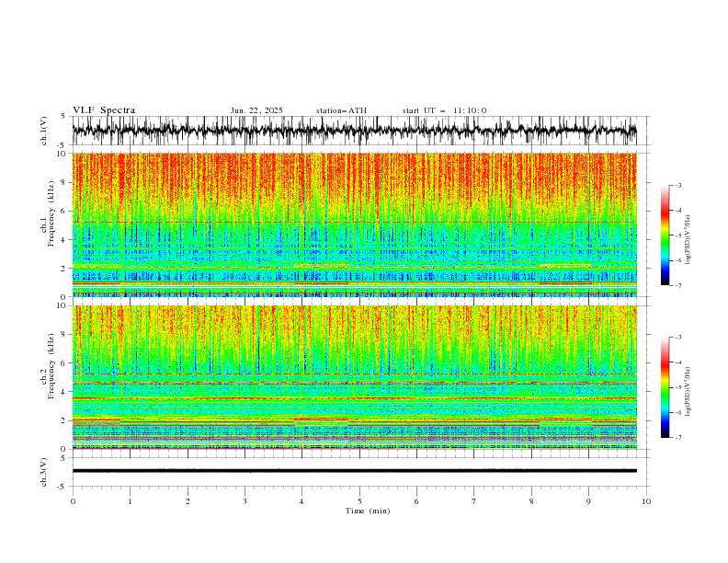This screenshot has height=563, width=728.
Task: Click the time axis tick label "4"
Action: pyautogui.click(x=301, y=501)
